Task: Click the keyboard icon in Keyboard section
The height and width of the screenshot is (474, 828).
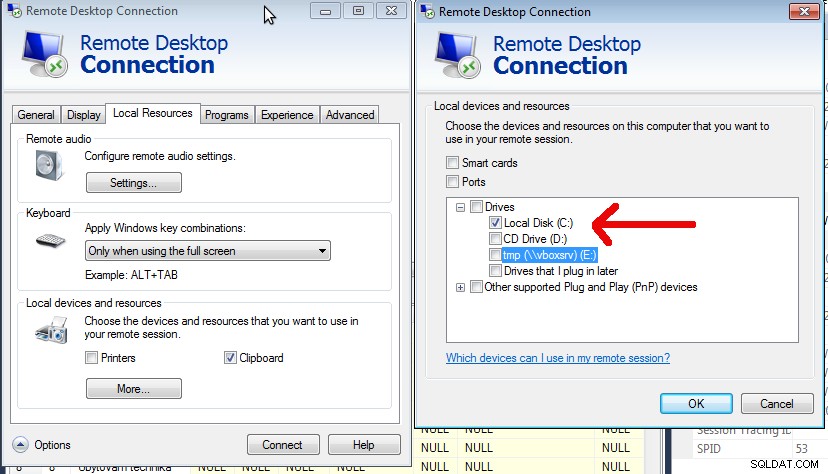Action: point(51,241)
